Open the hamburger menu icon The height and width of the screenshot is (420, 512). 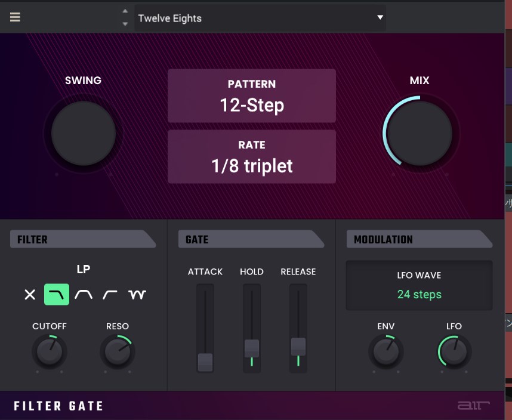15,17
